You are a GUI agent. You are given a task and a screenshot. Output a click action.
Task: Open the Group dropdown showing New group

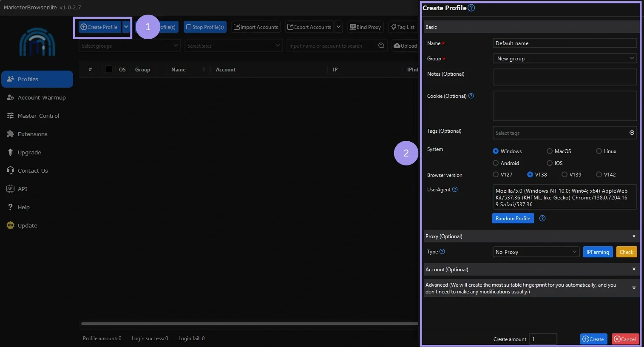coord(565,58)
